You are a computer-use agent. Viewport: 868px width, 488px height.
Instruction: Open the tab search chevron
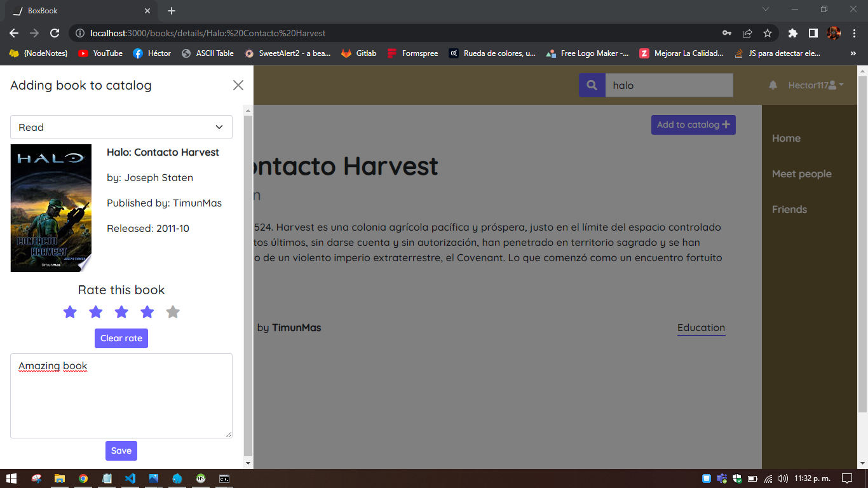pos(766,9)
